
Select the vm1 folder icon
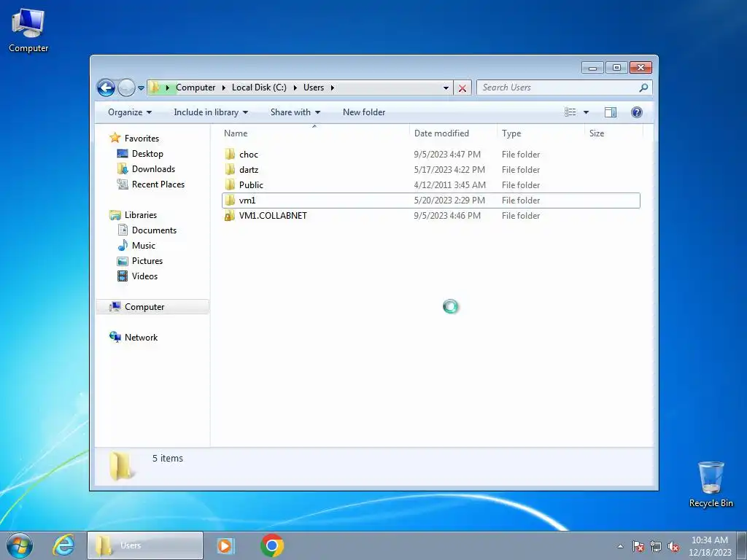click(x=230, y=200)
